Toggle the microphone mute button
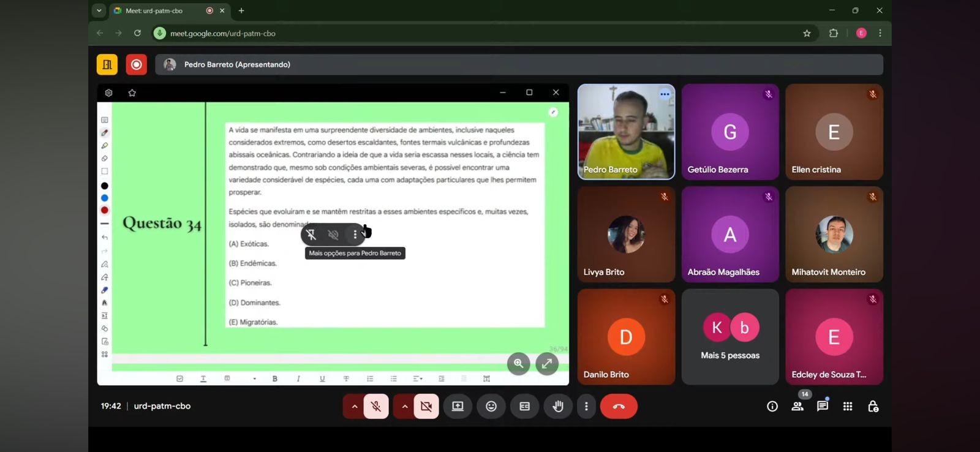This screenshot has height=452, width=980. 376,406
